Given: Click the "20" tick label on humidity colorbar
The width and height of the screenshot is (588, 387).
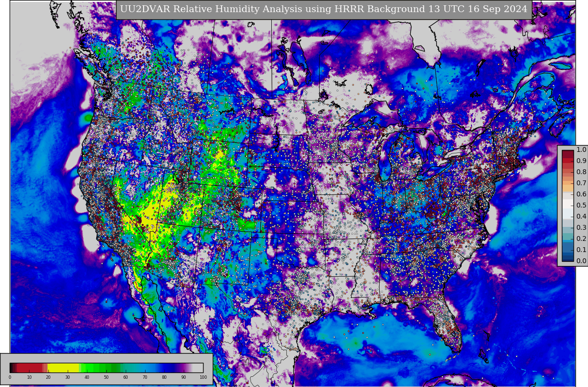Looking at the screenshot, I should (48, 377).
